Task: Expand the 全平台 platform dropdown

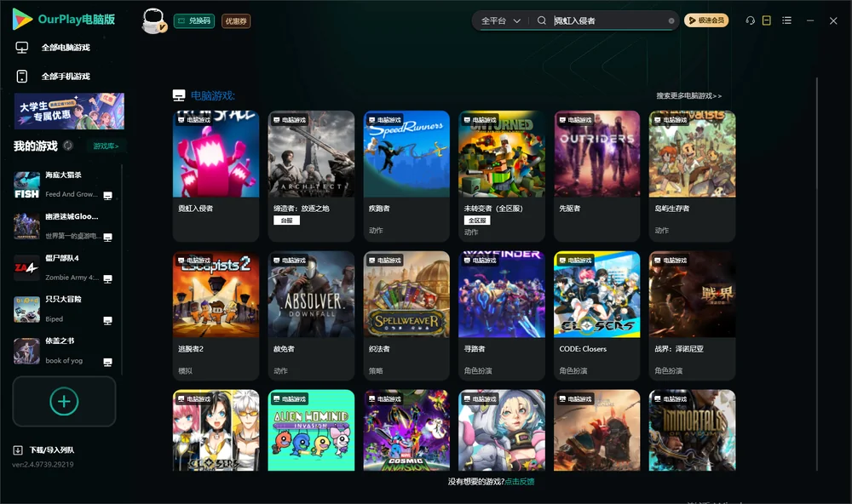Action: [x=500, y=20]
